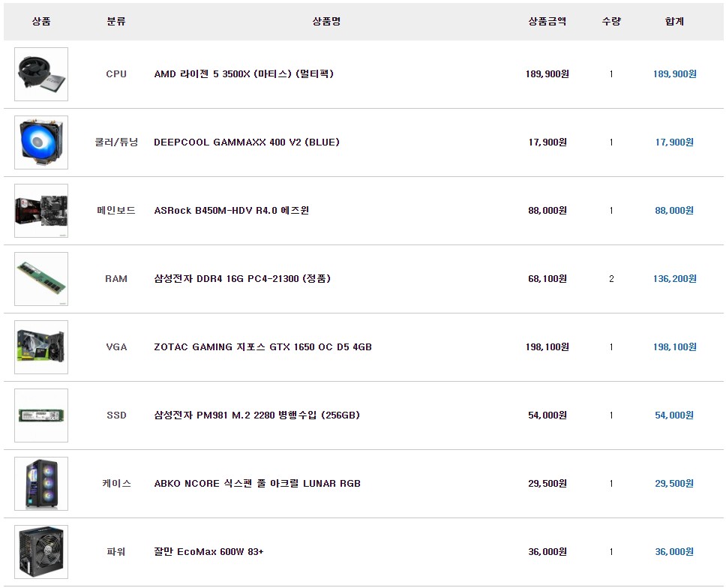Click the AMD Ryzen CPU product thumbnail

(x=41, y=74)
